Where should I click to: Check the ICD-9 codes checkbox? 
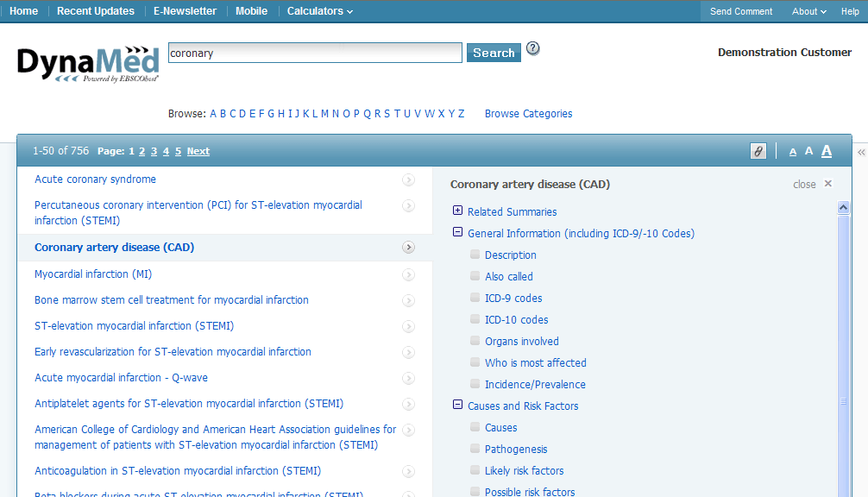[475, 297]
